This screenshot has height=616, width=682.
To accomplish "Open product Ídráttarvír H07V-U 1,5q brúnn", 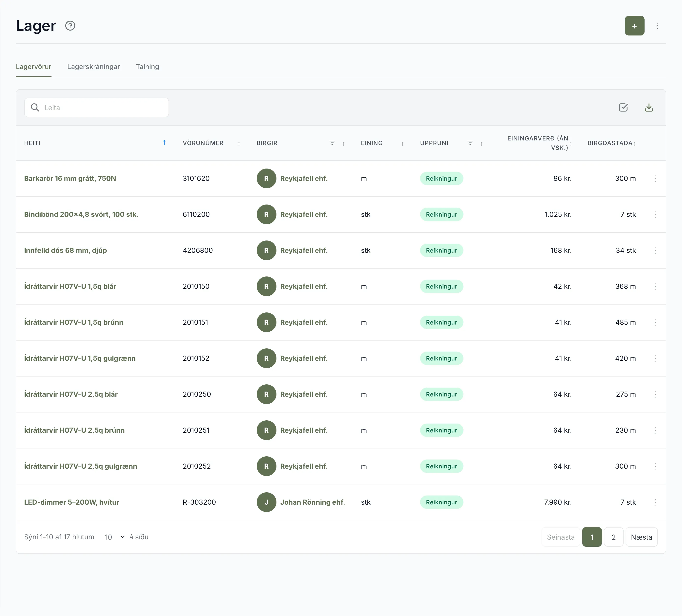I will (73, 322).
